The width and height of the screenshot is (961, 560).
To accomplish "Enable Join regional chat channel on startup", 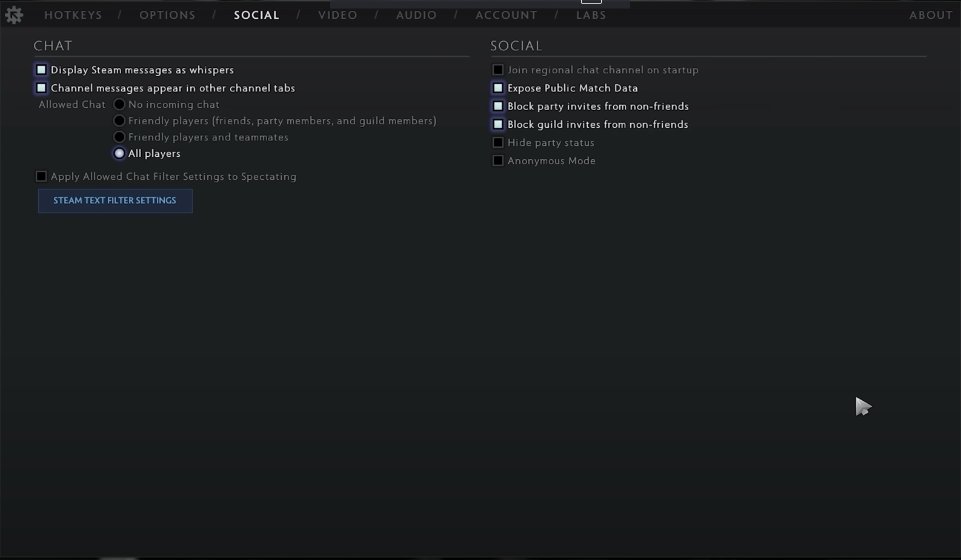I will pyautogui.click(x=498, y=70).
